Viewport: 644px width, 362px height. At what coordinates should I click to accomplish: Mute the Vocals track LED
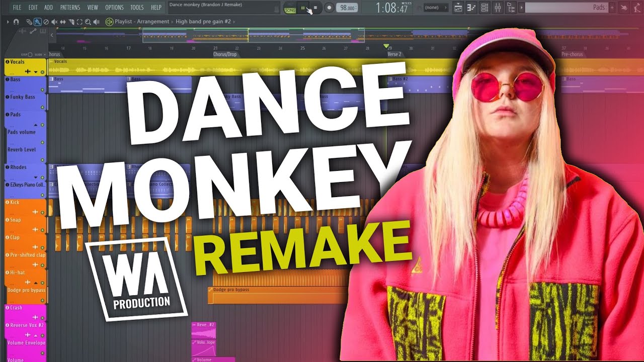[x=42, y=72]
